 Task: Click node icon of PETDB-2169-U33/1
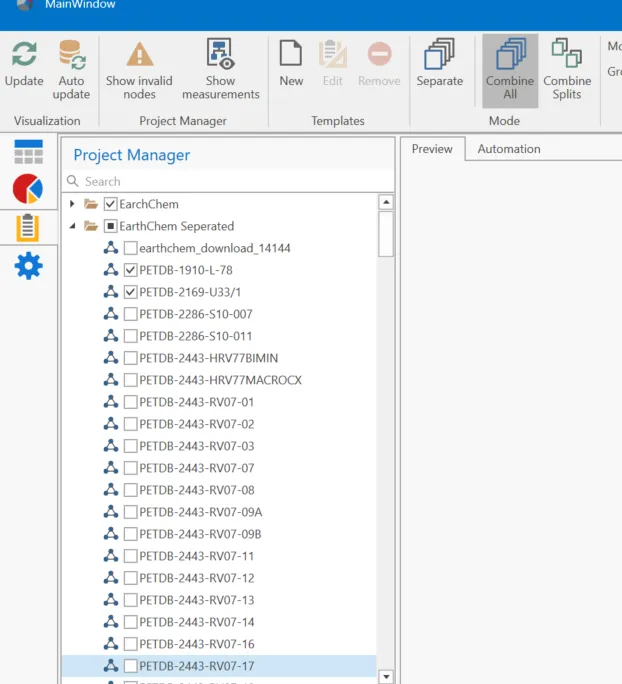[111, 292]
